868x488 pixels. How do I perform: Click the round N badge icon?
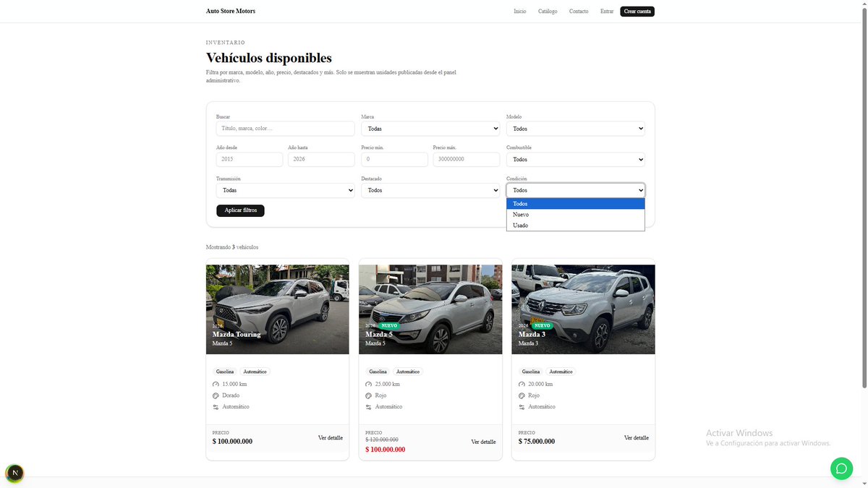14,474
